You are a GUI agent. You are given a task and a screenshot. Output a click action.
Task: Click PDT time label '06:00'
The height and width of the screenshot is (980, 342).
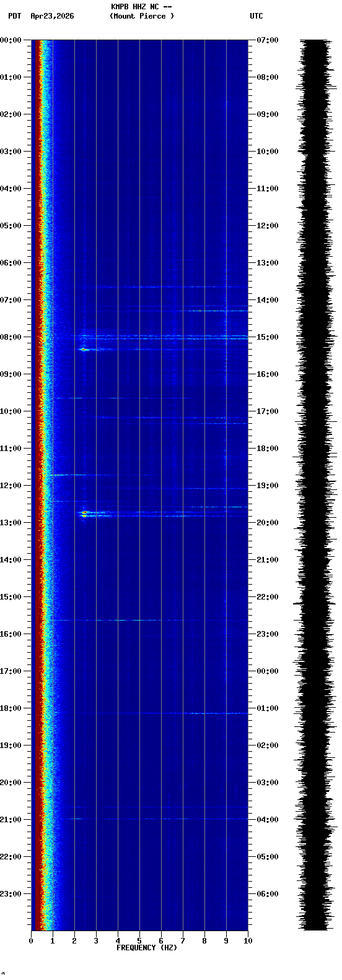pos(11,263)
